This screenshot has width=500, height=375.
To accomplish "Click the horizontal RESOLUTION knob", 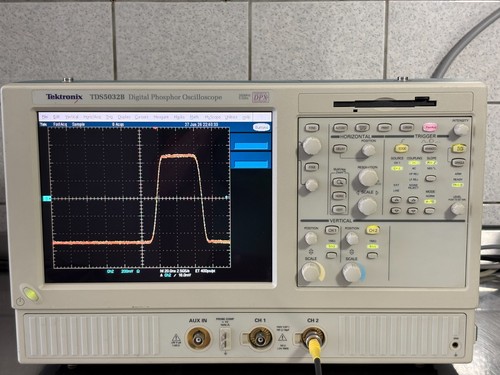I will point(368,177).
